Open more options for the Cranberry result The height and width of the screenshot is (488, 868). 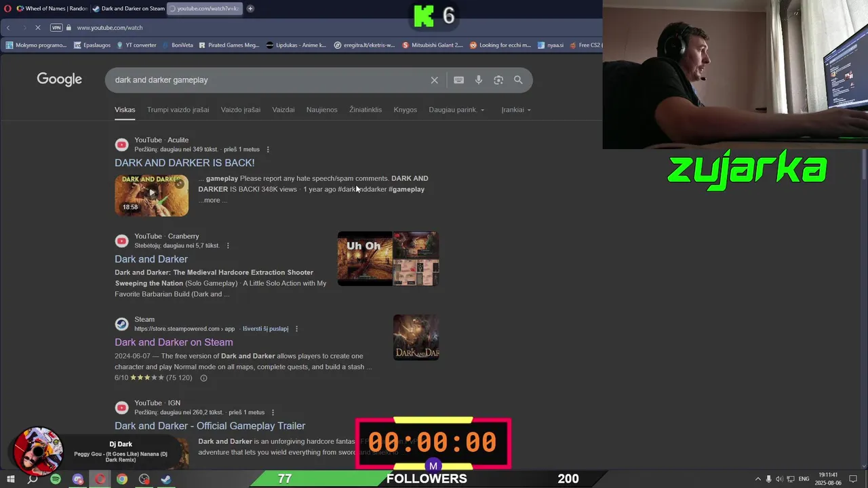coord(228,245)
